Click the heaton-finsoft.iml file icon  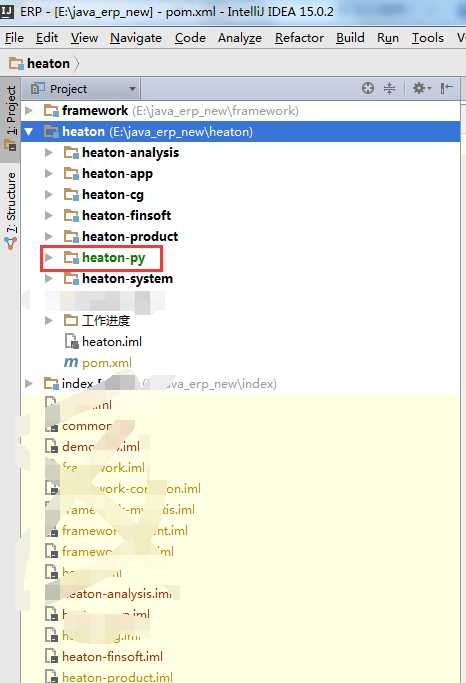tap(51, 656)
